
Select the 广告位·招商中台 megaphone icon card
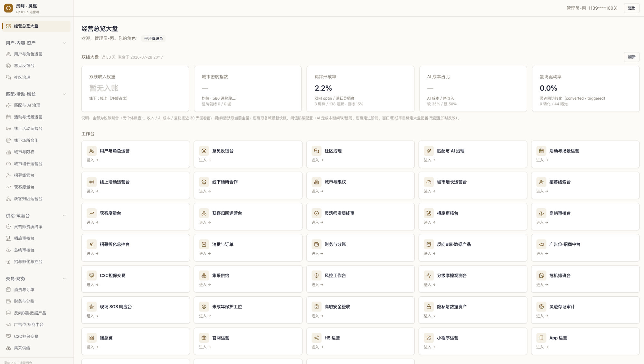click(x=585, y=248)
